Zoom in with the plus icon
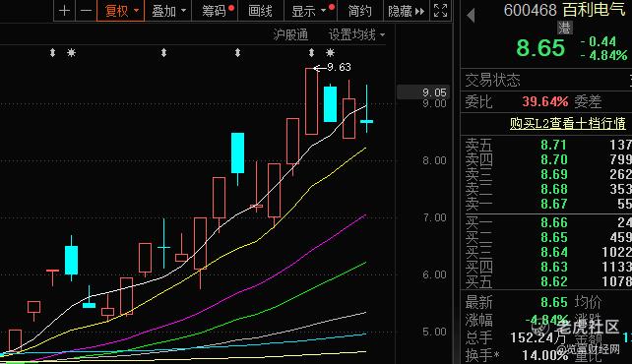Viewport: 632px width, 364px height. tap(65, 11)
